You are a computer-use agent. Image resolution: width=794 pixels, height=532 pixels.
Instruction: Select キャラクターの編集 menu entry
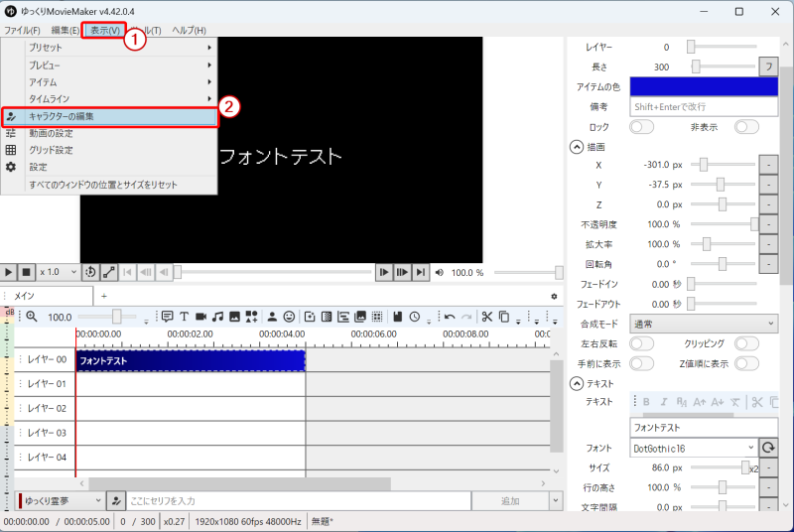pyautogui.click(x=109, y=116)
